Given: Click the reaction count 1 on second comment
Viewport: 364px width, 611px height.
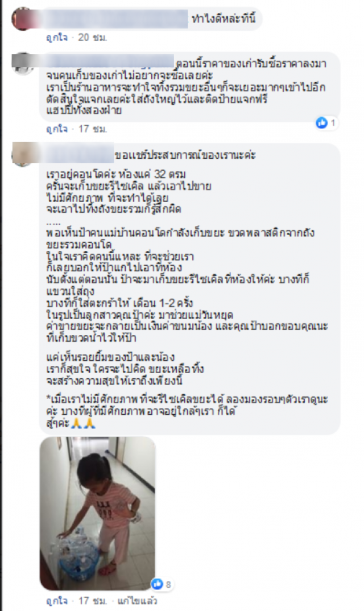Looking at the screenshot, I should tap(333, 123).
